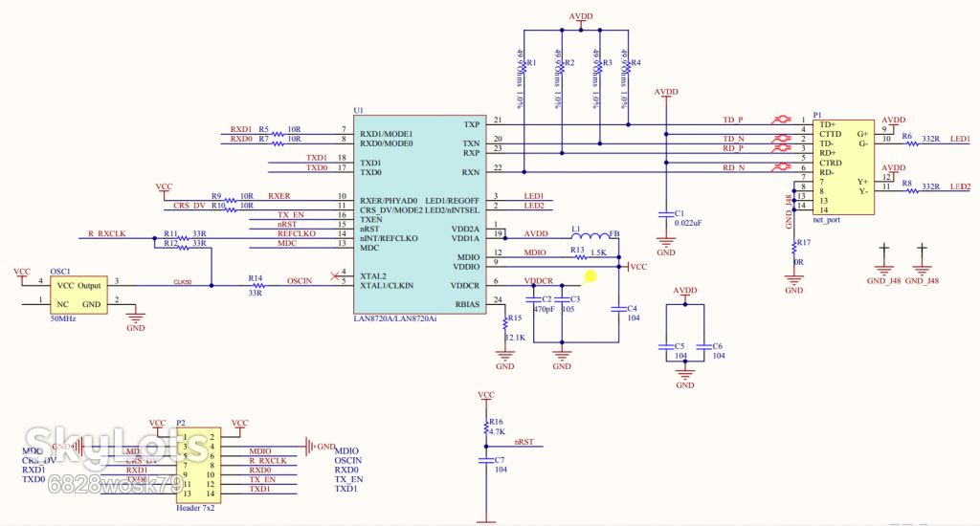Click the CLK50 net label
The height and width of the screenshot is (526, 980).
pyautogui.click(x=183, y=282)
